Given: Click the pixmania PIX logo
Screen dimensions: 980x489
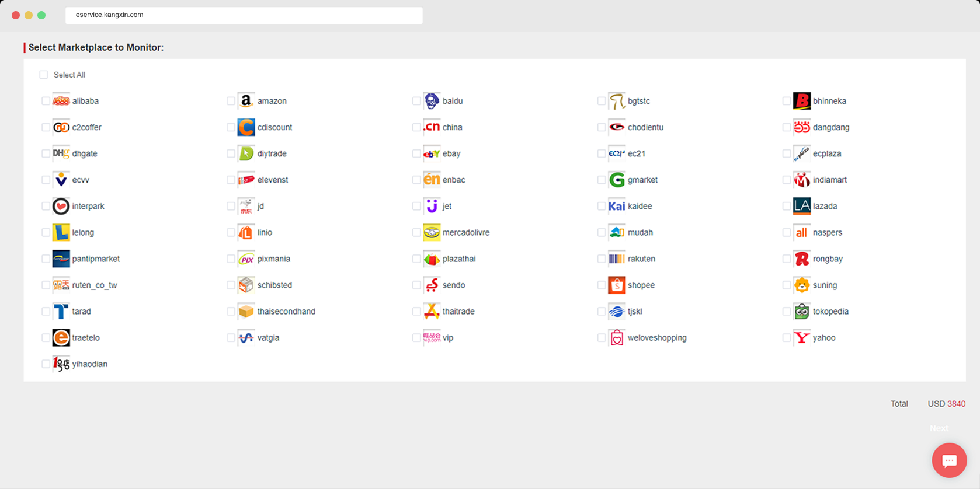Looking at the screenshot, I should [x=246, y=259].
